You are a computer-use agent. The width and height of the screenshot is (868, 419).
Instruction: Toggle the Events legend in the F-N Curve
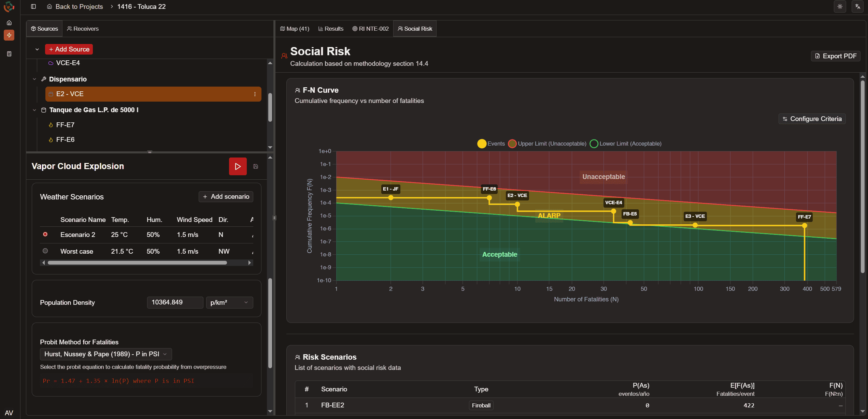[490, 144]
